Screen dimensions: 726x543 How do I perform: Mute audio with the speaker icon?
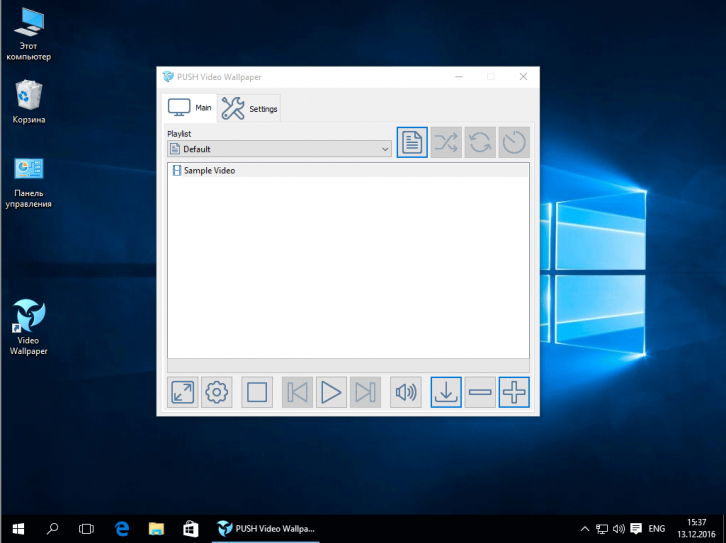pyautogui.click(x=405, y=392)
